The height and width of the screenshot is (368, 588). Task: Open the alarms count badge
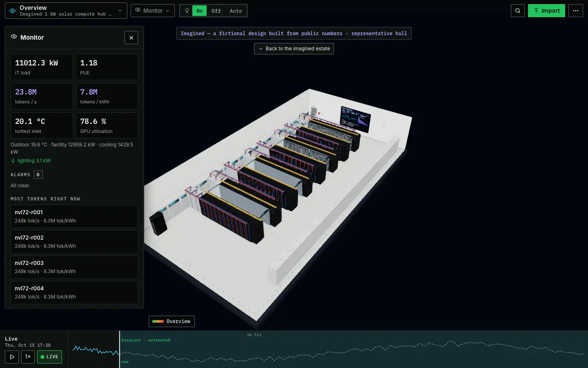[38, 175]
